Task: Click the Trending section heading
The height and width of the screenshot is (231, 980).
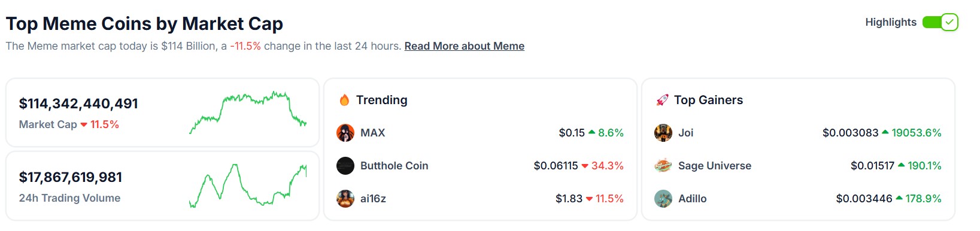Action: [382, 100]
